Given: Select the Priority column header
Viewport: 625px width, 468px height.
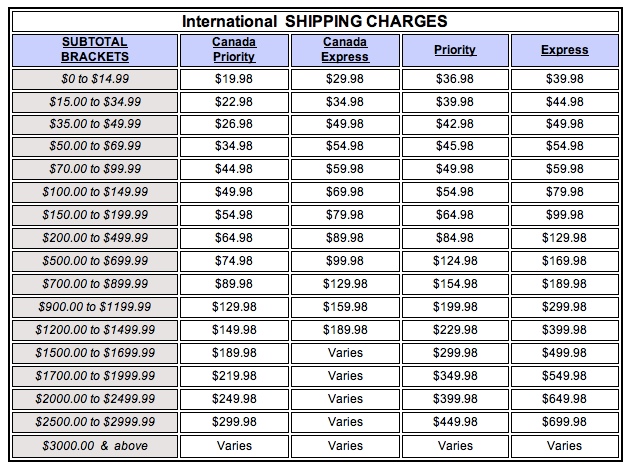Looking at the screenshot, I should pyautogui.click(x=455, y=50).
